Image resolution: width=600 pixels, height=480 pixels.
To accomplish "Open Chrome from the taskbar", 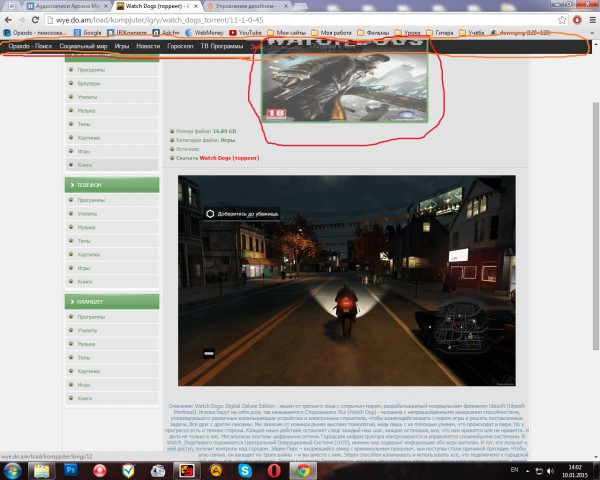I will pyautogui.click(x=301, y=468).
